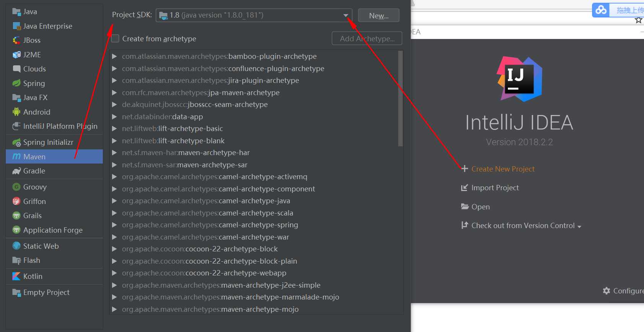This screenshot has height=332, width=644.
Task: Click the Flash icon
Action: 16,261
